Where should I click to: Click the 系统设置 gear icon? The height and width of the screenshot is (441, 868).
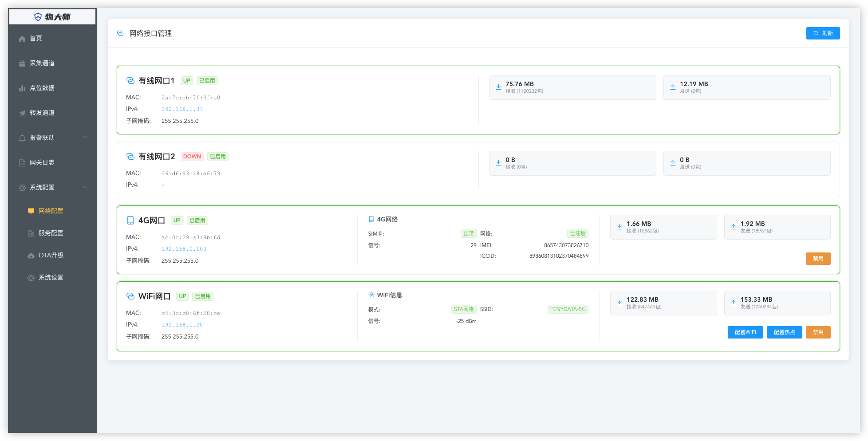point(31,278)
